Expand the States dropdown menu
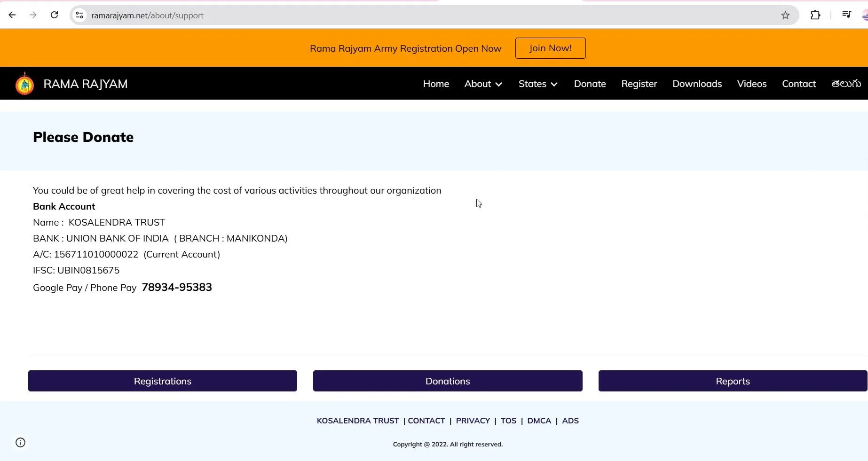The image size is (868, 461). (538, 84)
